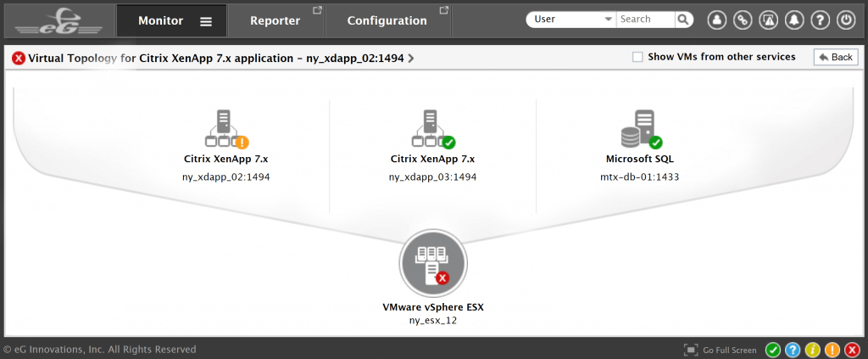
Task: Click the full screen frame icon
Action: pyautogui.click(x=691, y=350)
